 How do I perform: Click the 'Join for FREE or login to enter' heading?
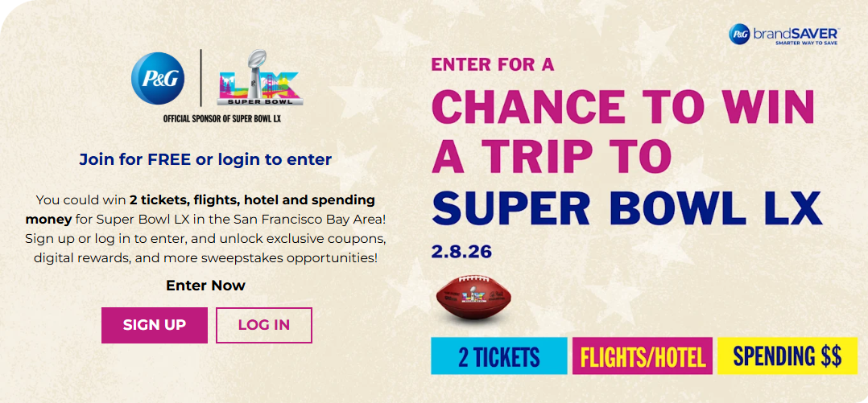[x=205, y=159]
